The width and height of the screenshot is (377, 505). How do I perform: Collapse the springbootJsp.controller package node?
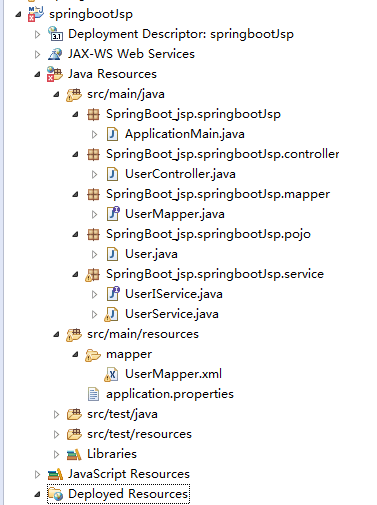(x=75, y=154)
